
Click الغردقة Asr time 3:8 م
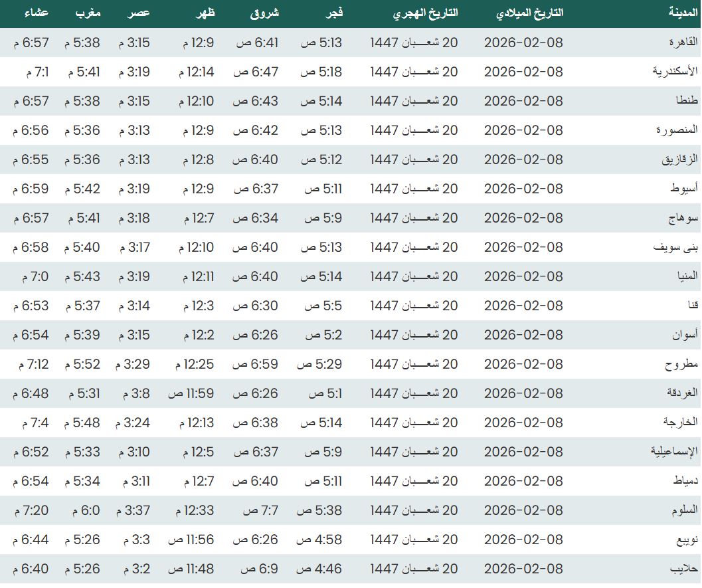[137, 393]
